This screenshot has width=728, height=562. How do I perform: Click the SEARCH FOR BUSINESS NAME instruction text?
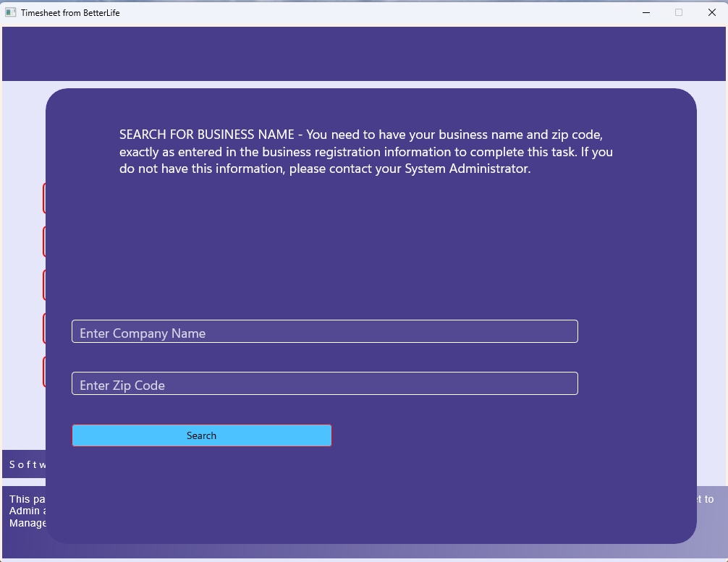(366, 152)
